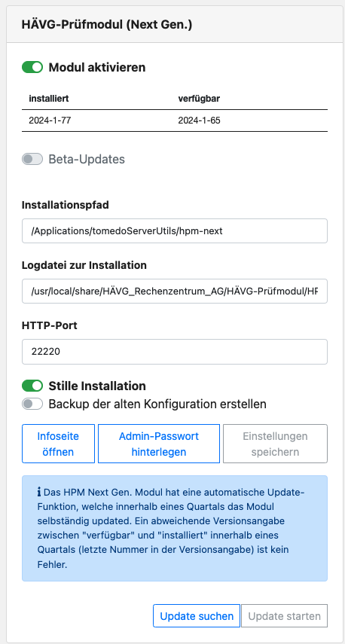Viewport: 345px width, 644px height.
Task: Click the blue automatic update notice text
Action: pyautogui.click(x=175, y=528)
